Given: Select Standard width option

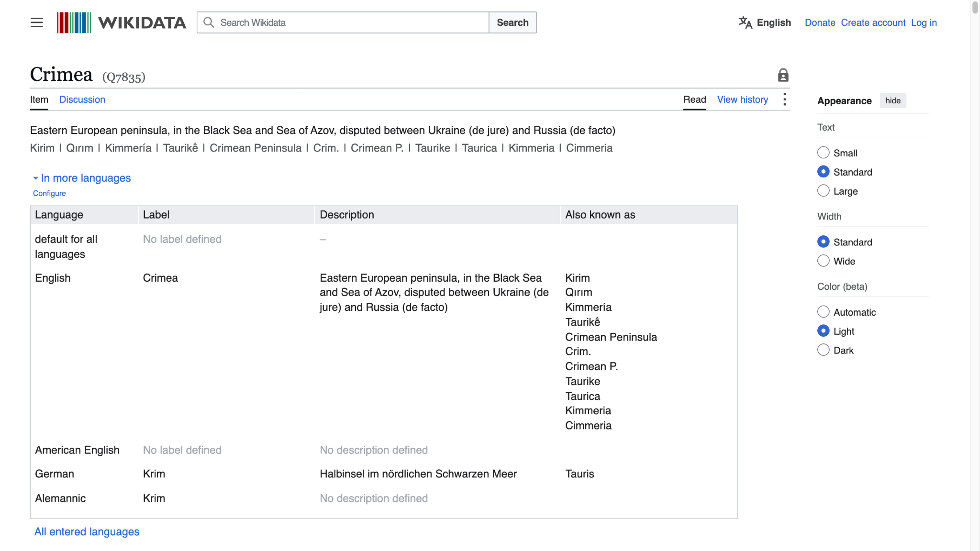Looking at the screenshot, I should click(x=823, y=242).
